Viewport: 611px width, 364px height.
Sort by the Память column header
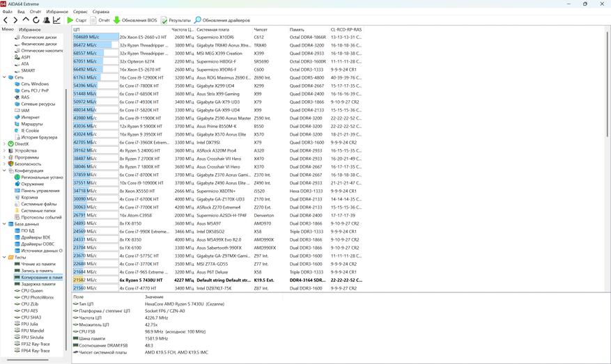click(309, 30)
